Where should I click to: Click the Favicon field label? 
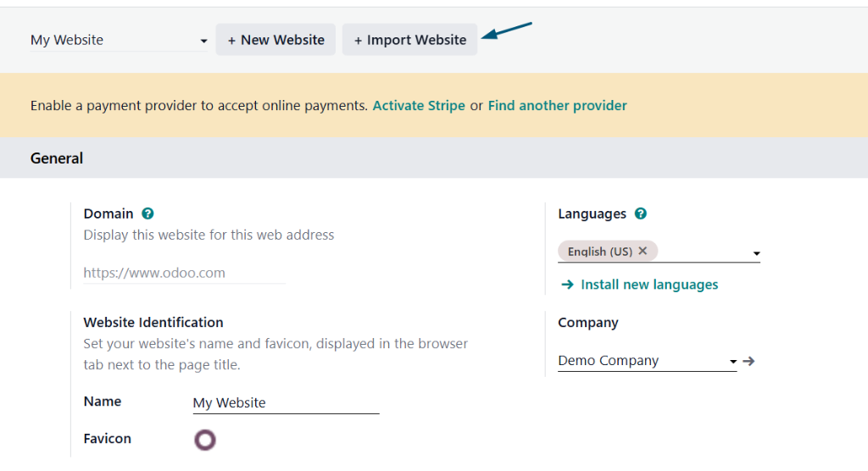point(107,439)
